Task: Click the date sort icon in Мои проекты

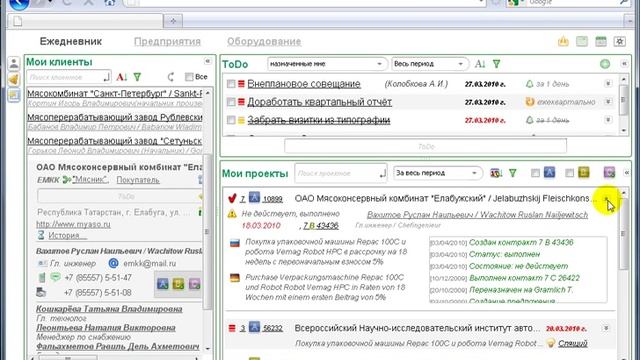Action: pos(496,173)
